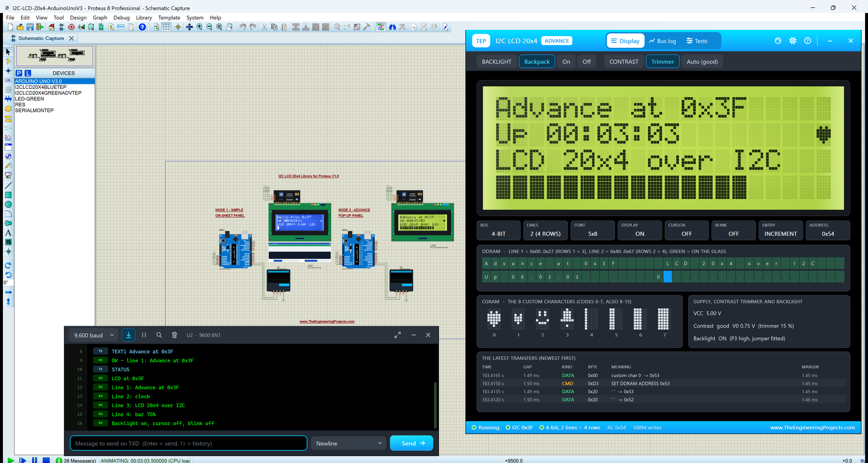
Task: Toggle auto-scroll download arrow in serial monitor
Action: point(129,335)
